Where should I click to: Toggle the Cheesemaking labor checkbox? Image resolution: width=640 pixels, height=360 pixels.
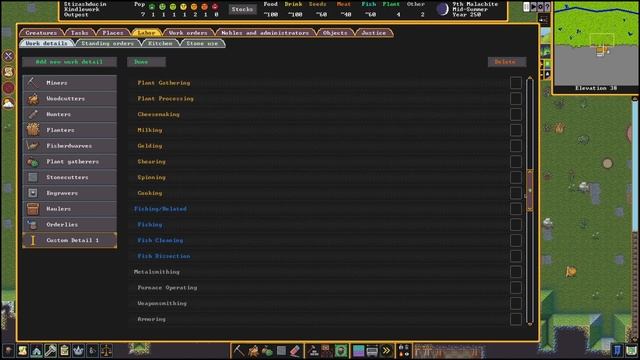(x=516, y=114)
